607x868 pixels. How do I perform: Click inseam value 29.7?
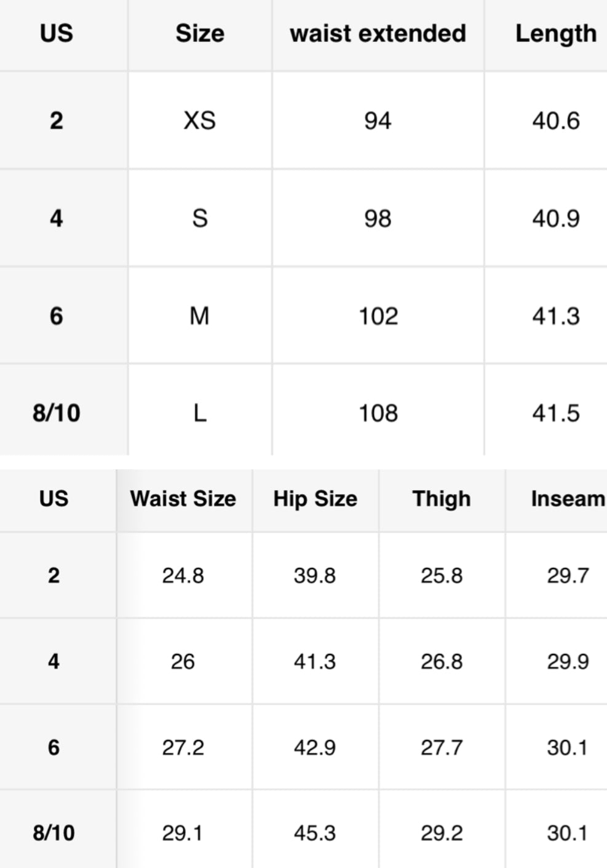click(x=567, y=576)
